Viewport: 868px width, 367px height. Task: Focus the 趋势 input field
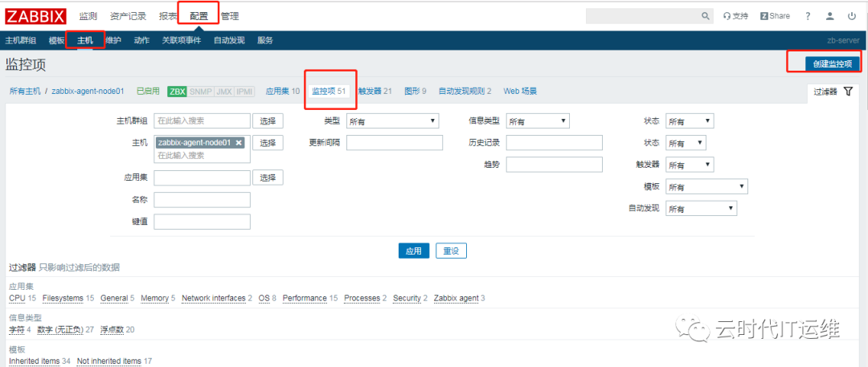tap(554, 165)
